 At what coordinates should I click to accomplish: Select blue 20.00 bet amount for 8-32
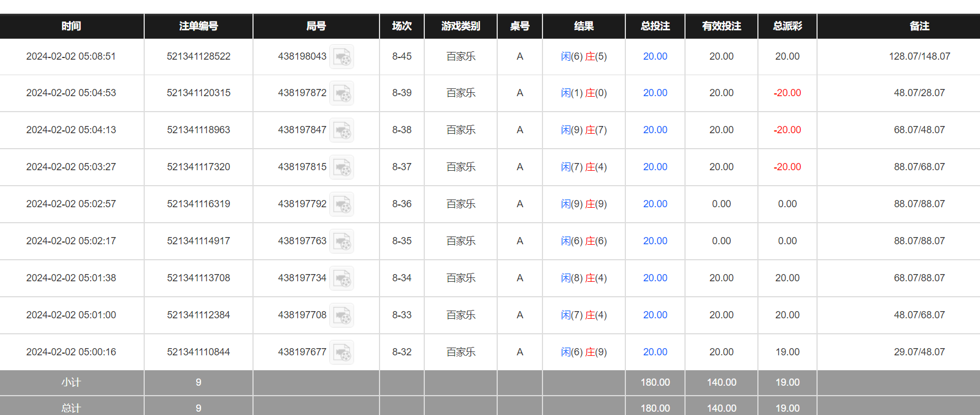point(655,352)
